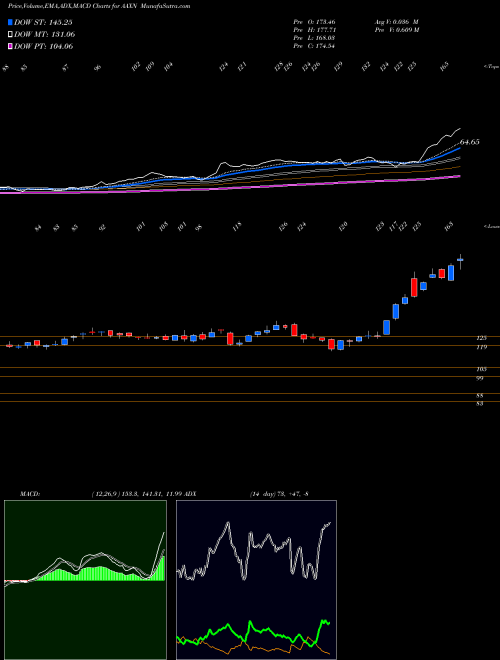Click the 99 price level label
The image size is (500, 660).
coord(480,378)
